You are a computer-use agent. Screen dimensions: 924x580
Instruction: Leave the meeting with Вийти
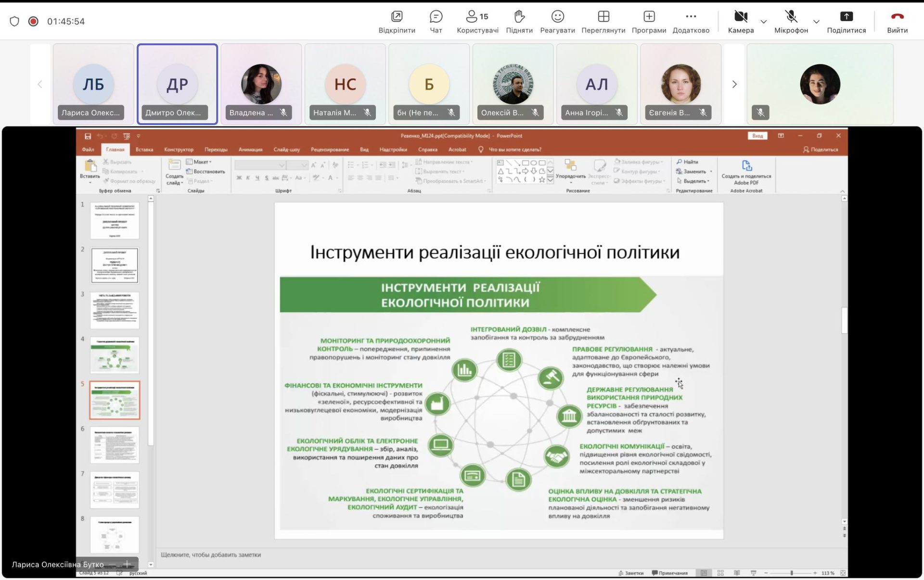pyautogui.click(x=897, y=22)
